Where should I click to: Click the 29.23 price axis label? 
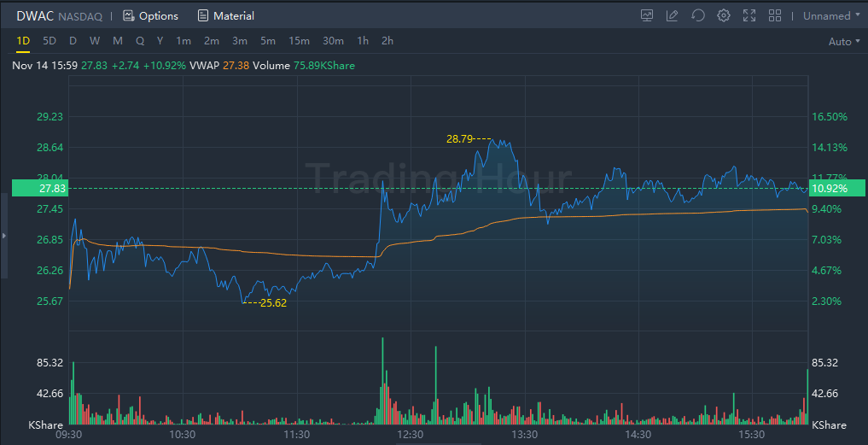[x=50, y=116]
